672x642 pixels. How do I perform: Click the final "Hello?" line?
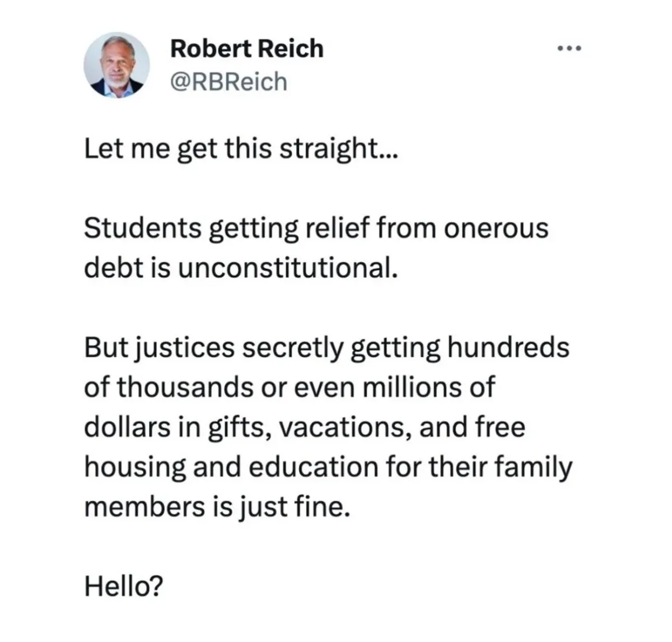tap(124, 587)
